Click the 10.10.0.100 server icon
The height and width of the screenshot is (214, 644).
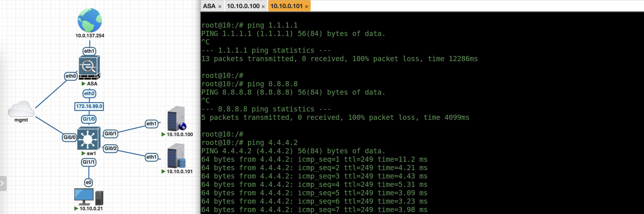177,119
